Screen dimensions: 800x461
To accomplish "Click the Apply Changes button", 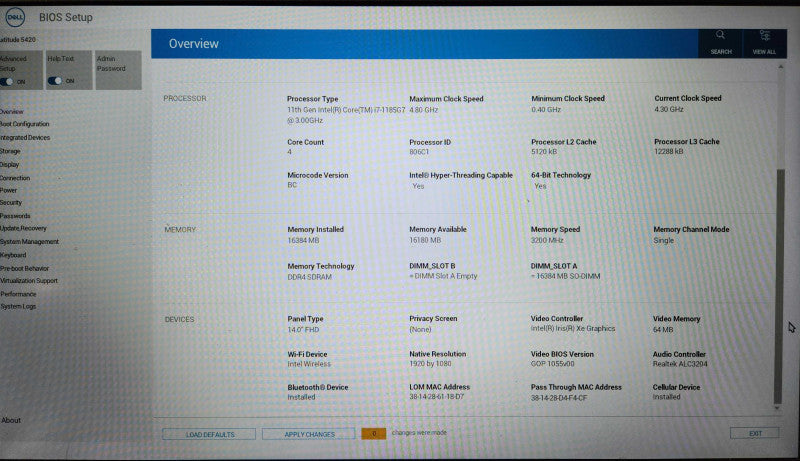I will (x=309, y=434).
